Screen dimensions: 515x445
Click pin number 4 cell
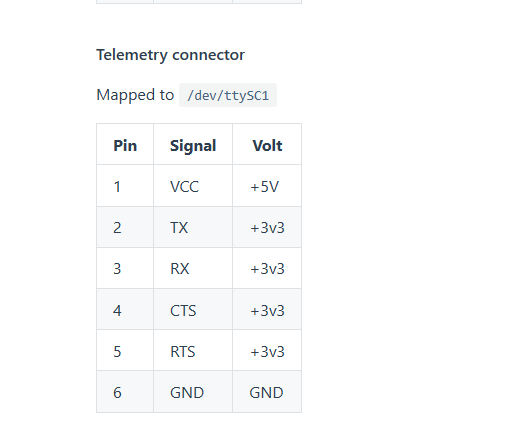click(x=125, y=310)
